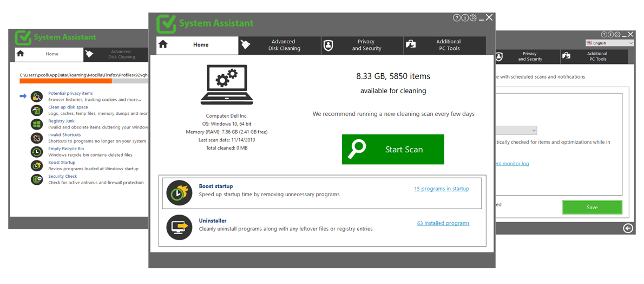Click the Last scan date: 11/14/2019 text
644x284 pixels.
[226, 139]
